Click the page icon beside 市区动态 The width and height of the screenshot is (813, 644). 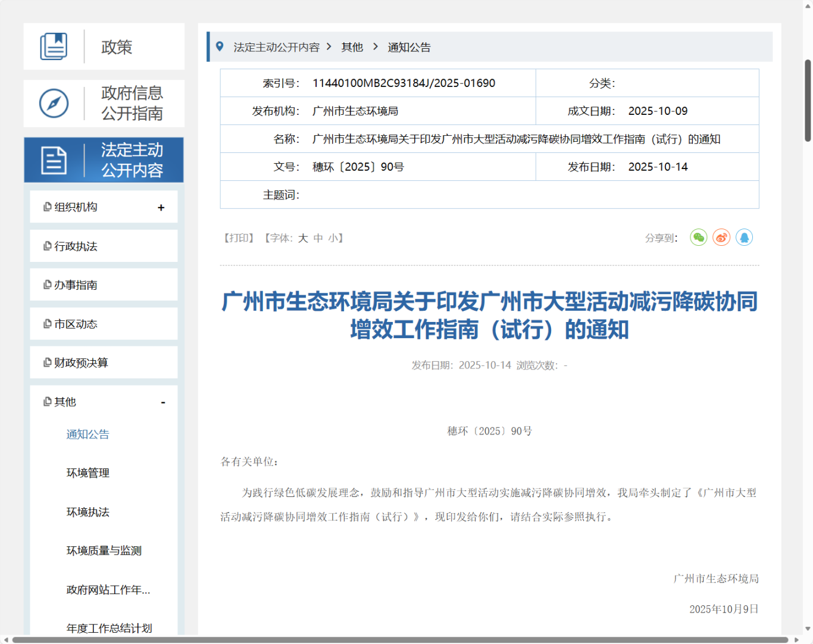coord(47,323)
